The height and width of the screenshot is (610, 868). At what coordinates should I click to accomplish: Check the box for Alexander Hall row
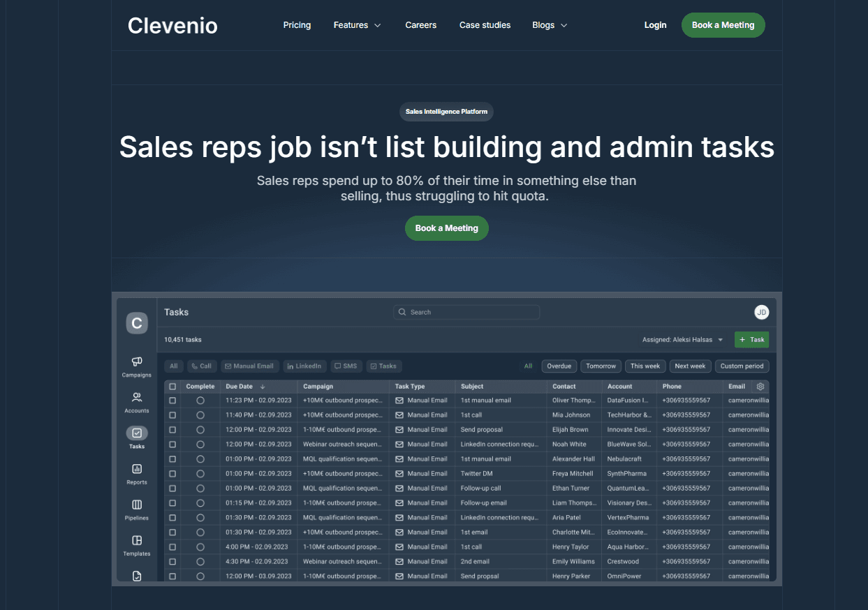172,459
